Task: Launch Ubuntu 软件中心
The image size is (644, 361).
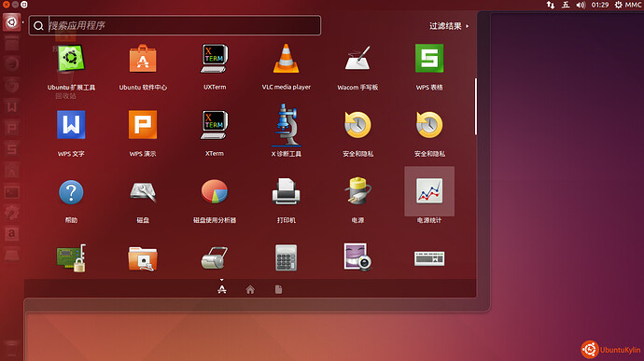Action: (x=143, y=59)
